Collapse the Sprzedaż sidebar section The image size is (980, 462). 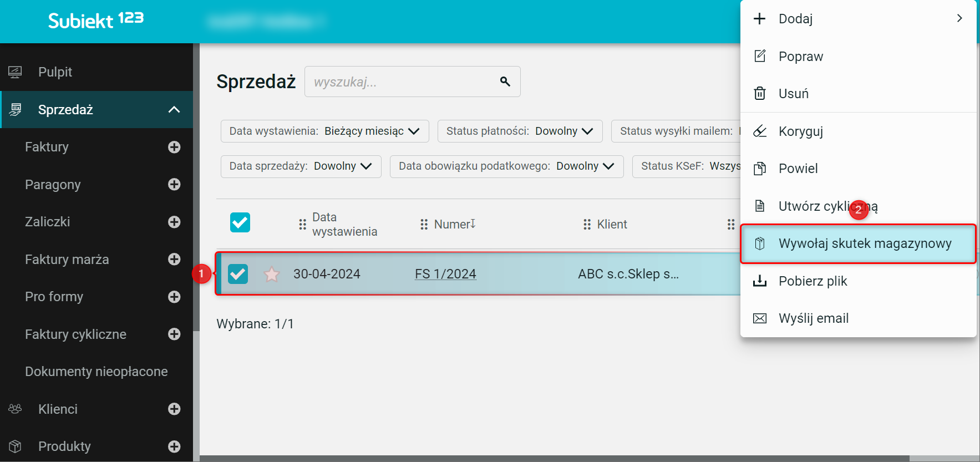tap(174, 110)
